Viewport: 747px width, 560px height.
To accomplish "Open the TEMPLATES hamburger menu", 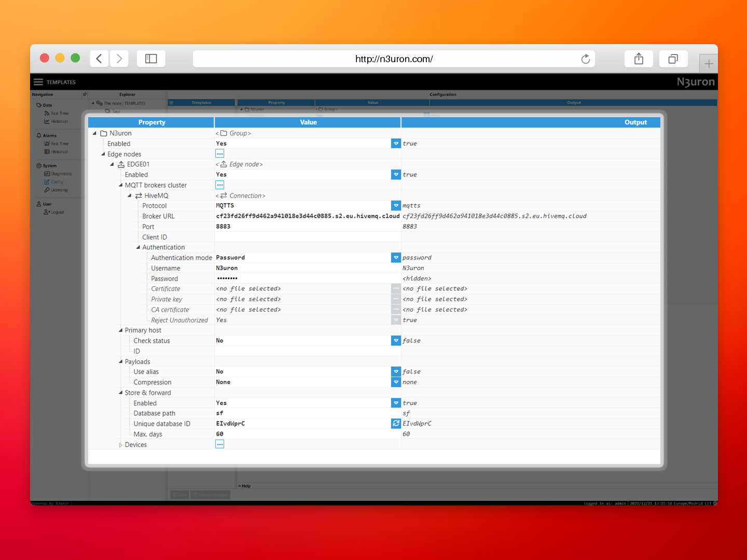I will tap(38, 82).
